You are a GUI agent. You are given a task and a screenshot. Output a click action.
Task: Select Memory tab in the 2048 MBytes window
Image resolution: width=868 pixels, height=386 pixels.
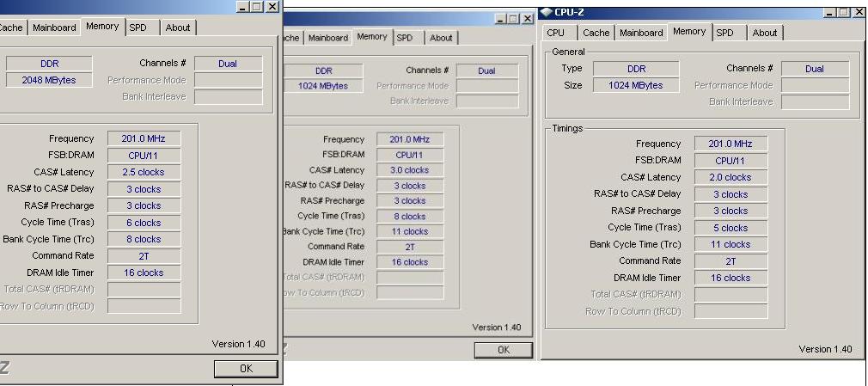coord(102,26)
